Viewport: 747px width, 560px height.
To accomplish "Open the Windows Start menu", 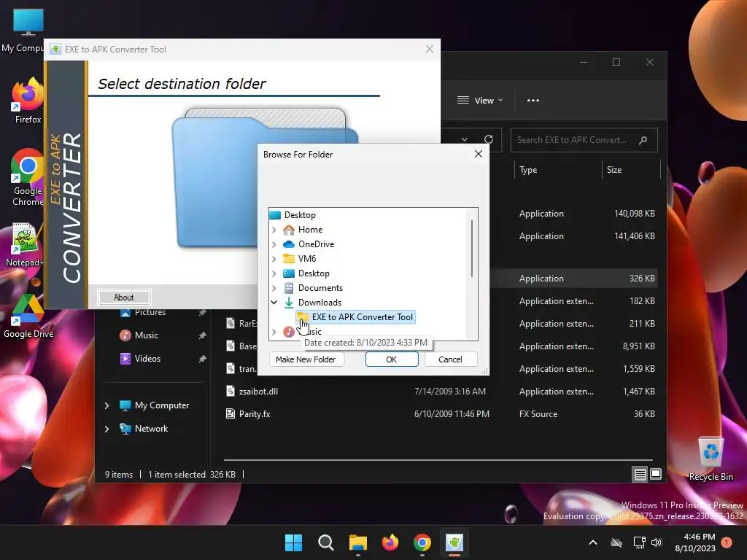I will point(293,542).
